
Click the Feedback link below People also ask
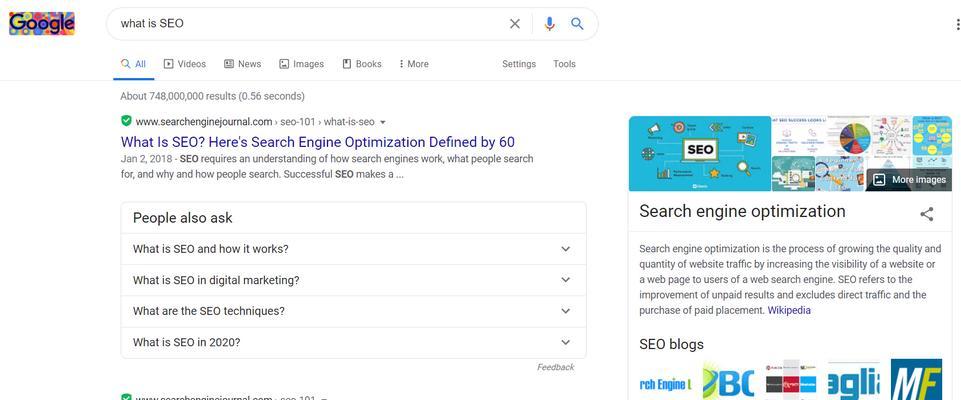coord(556,367)
